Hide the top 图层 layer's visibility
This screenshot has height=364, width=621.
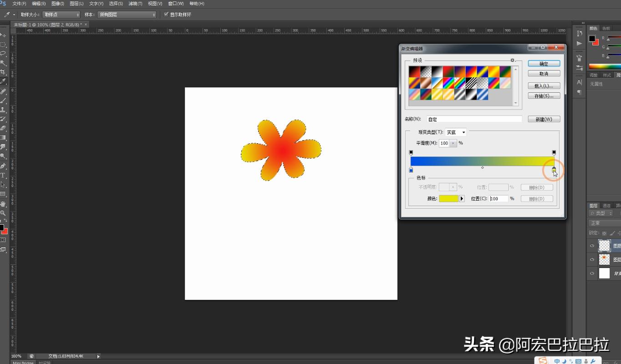[x=592, y=246]
